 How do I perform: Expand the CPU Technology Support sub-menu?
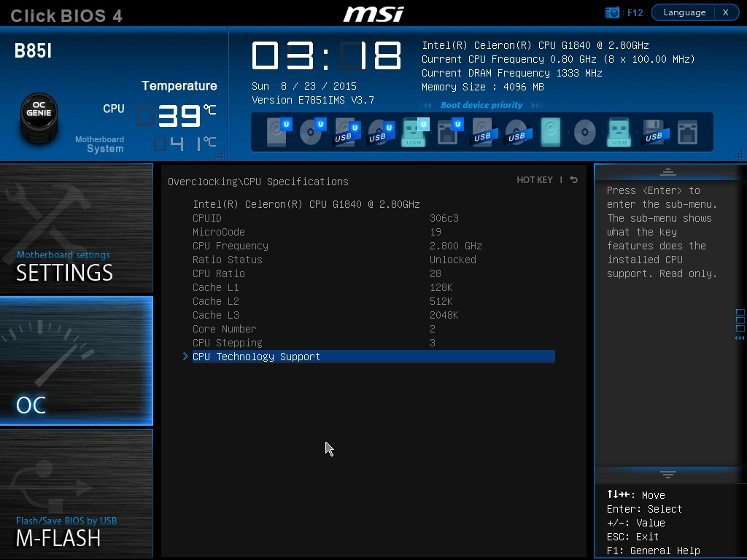pos(373,357)
